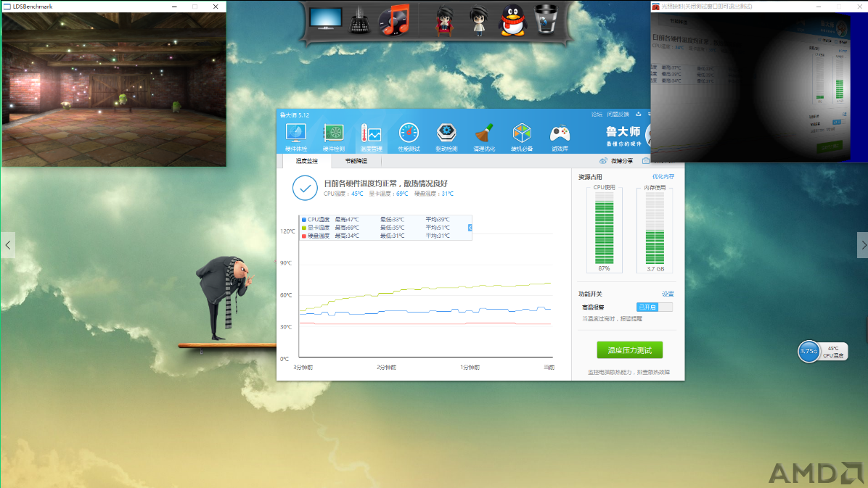Screen dimensions: 868x488
Task: Open 清理优化 cleanup broom icon
Action: tap(484, 136)
